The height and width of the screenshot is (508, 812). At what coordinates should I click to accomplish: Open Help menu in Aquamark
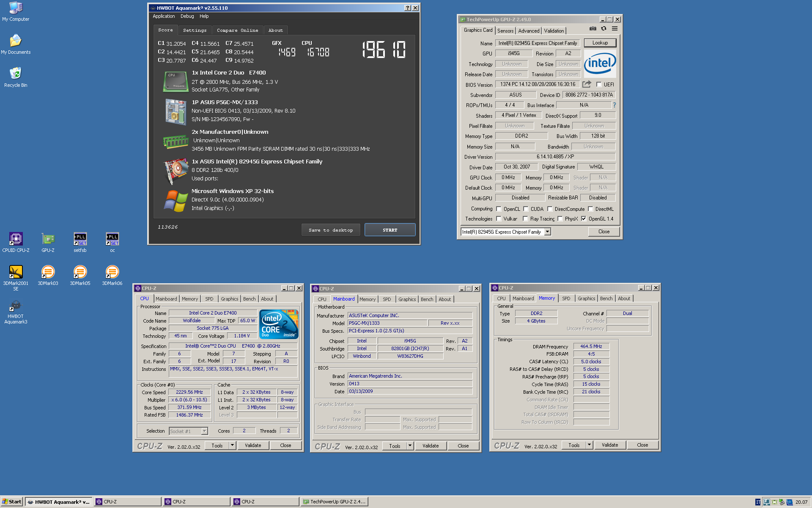[204, 16]
